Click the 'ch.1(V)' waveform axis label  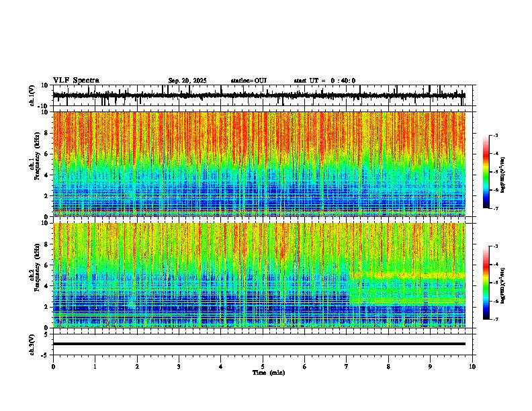click(x=32, y=95)
